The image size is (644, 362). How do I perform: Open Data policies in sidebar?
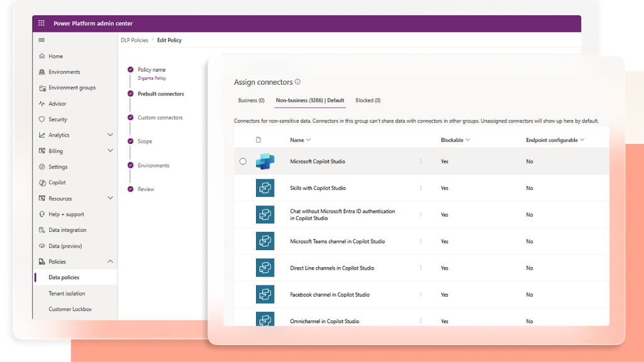(x=76, y=277)
